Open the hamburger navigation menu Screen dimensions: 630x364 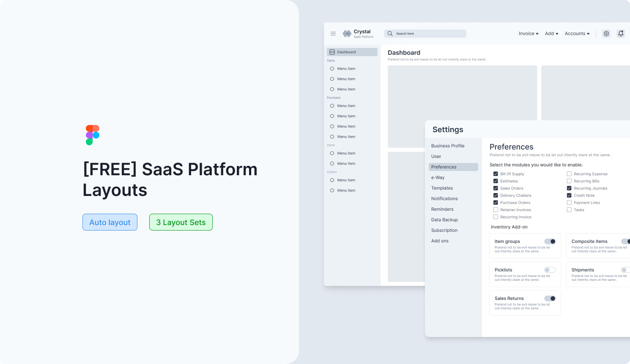[x=333, y=33]
